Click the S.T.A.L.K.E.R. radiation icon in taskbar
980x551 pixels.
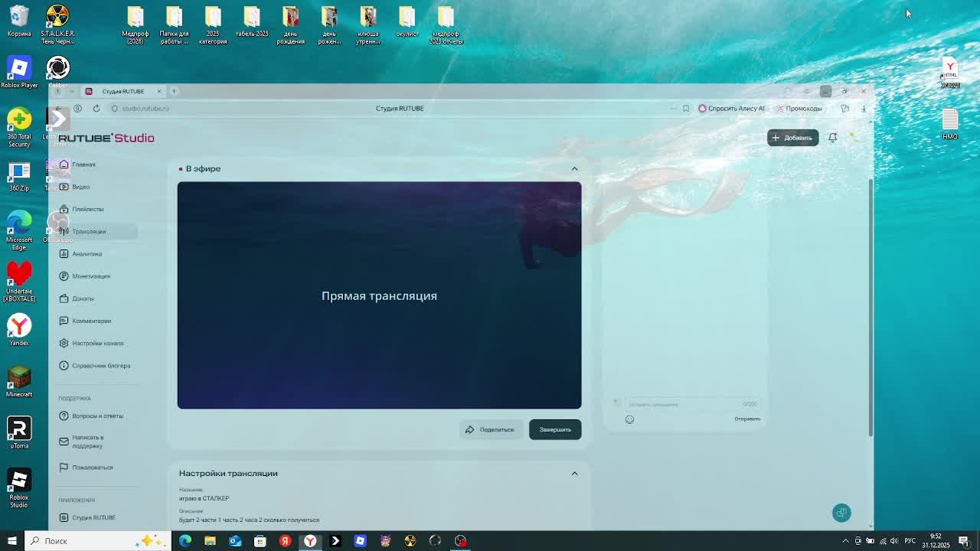tap(410, 541)
